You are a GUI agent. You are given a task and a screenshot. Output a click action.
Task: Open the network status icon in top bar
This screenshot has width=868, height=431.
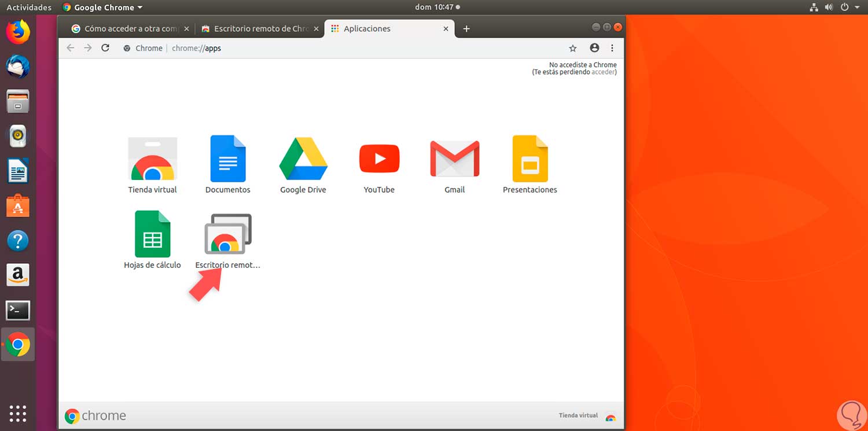[814, 8]
